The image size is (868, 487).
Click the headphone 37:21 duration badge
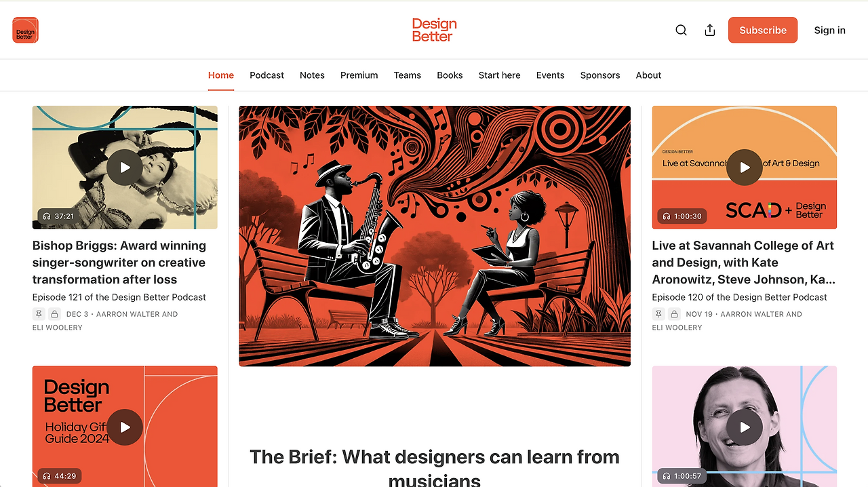click(x=58, y=216)
